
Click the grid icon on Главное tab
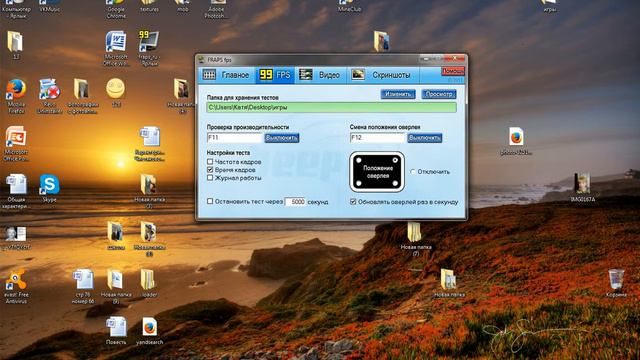point(209,75)
